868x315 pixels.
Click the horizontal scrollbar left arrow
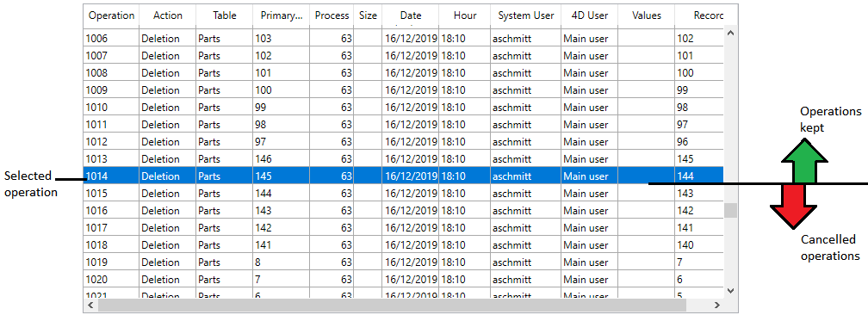[x=91, y=305]
